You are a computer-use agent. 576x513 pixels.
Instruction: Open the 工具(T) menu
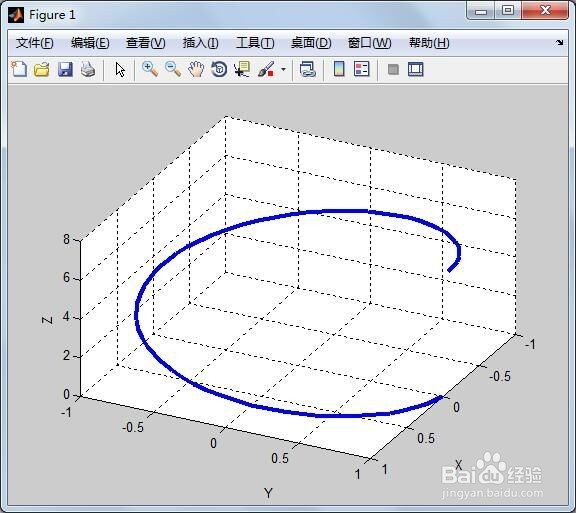pos(255,43)
